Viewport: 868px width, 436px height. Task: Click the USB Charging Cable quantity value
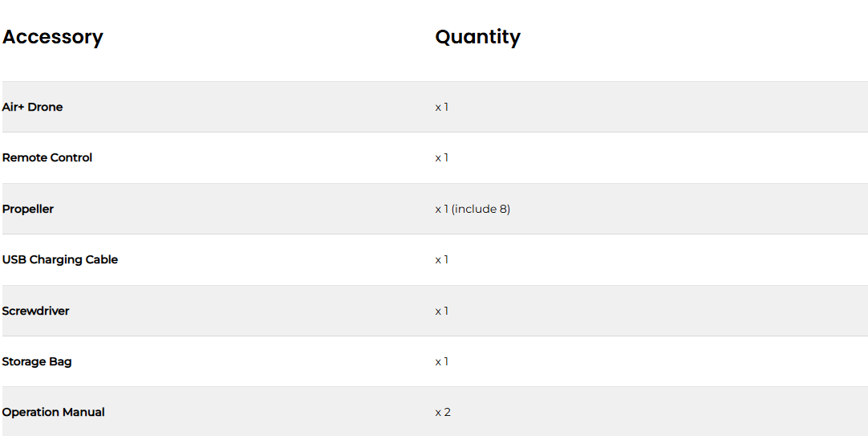[x=442, y=259]
